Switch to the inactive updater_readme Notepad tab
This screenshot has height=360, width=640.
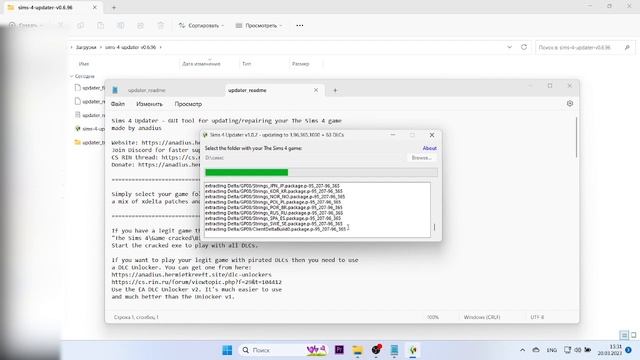click(147, 90)
